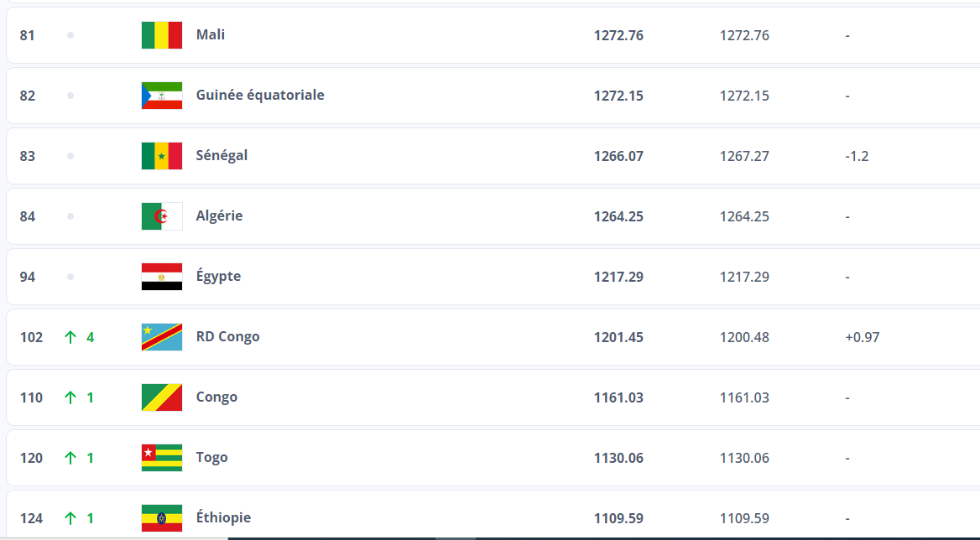Click rank number 94 for Égypte
The image size is (980, 540).
(x=28, y=277)
